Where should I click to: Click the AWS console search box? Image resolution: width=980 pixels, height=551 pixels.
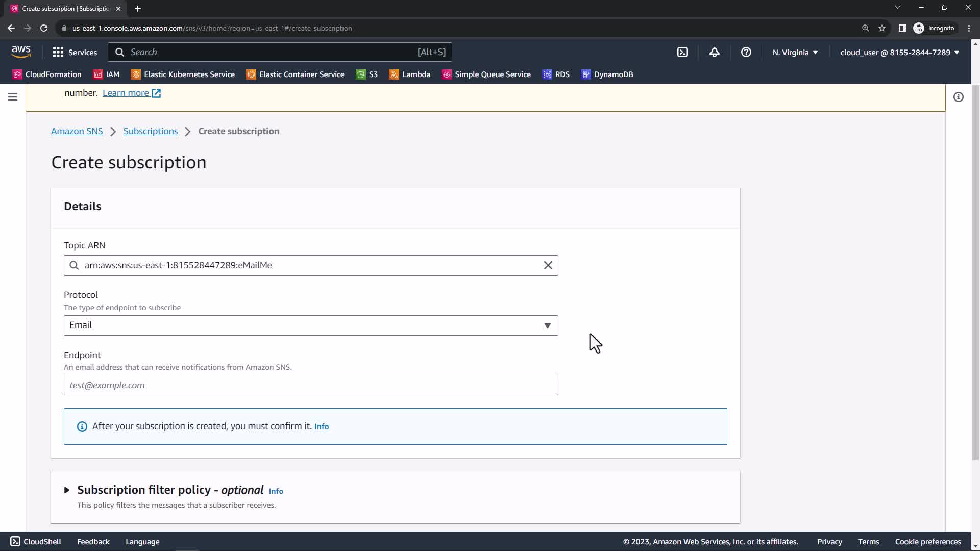(x=280, y=52)
